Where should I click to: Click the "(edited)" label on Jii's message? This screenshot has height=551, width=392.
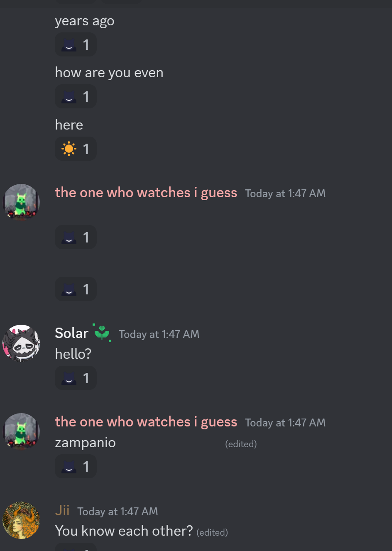coord(212,532)
